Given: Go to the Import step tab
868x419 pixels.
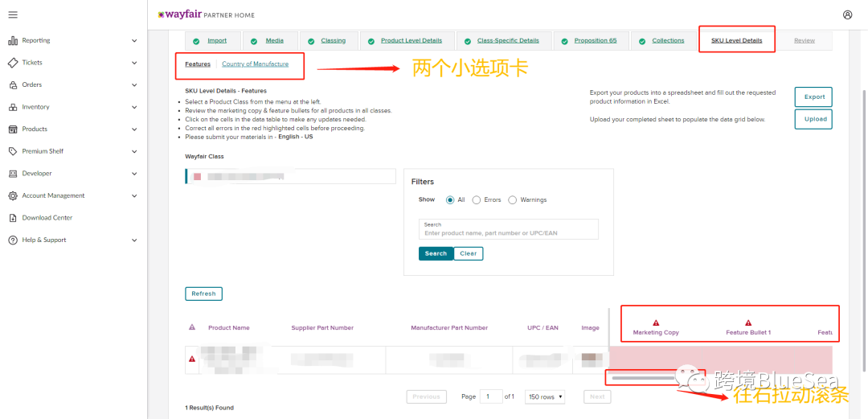Looking at the screenshot, I should pyautogui.click(x=217, y=40).
